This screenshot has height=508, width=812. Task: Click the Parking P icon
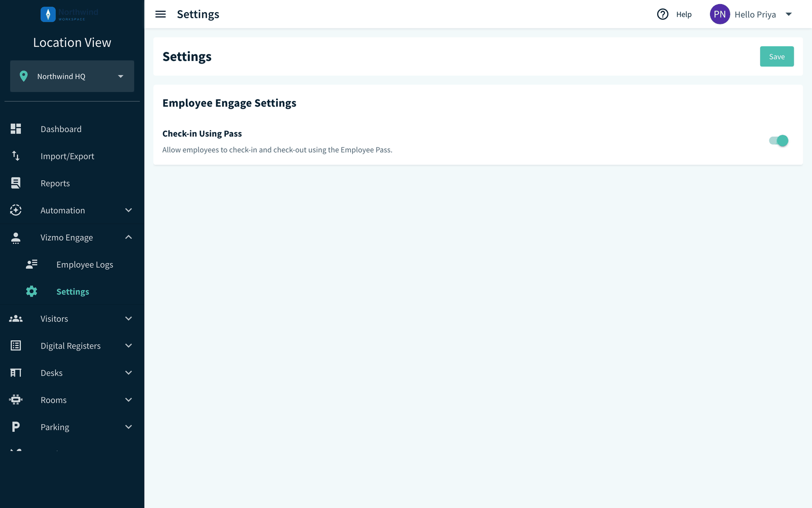(16, 427)
